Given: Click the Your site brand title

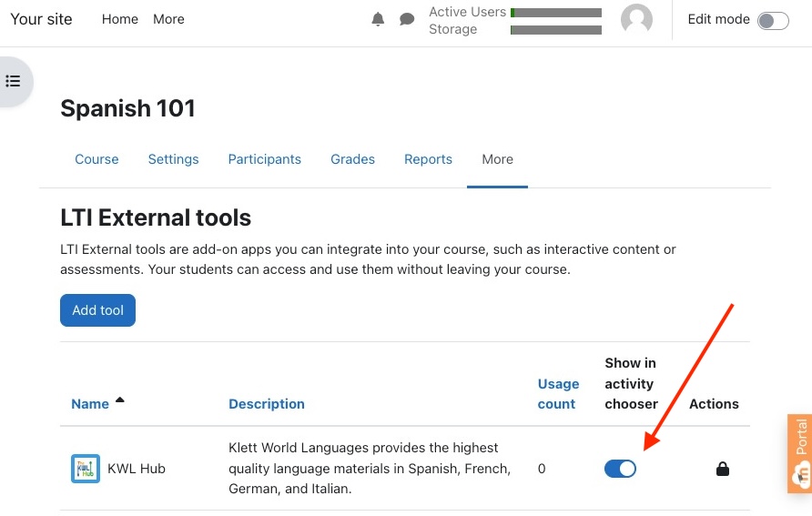Looking at the screenshot, I should tap(41, 19).
